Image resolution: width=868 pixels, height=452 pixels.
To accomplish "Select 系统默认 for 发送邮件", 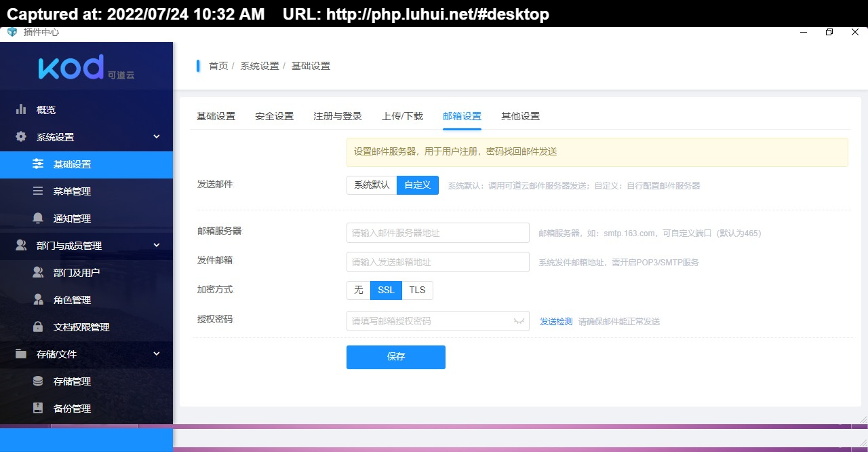I will pos(372,185).
